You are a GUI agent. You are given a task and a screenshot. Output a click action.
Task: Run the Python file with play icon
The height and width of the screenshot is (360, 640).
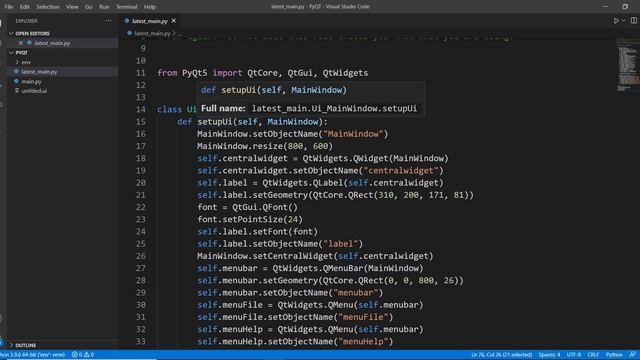tap(616, 21)
